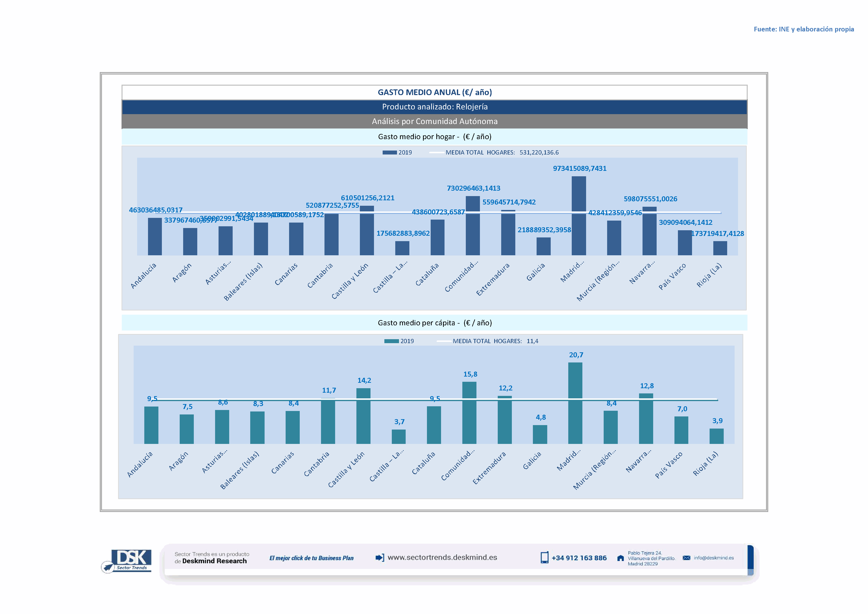Click 'Análisis por Comunidad Autónoma' gray band
Image resolution: width=868 pixels, height=614 pixels.
pyautogui.click(x=434, y=121)
